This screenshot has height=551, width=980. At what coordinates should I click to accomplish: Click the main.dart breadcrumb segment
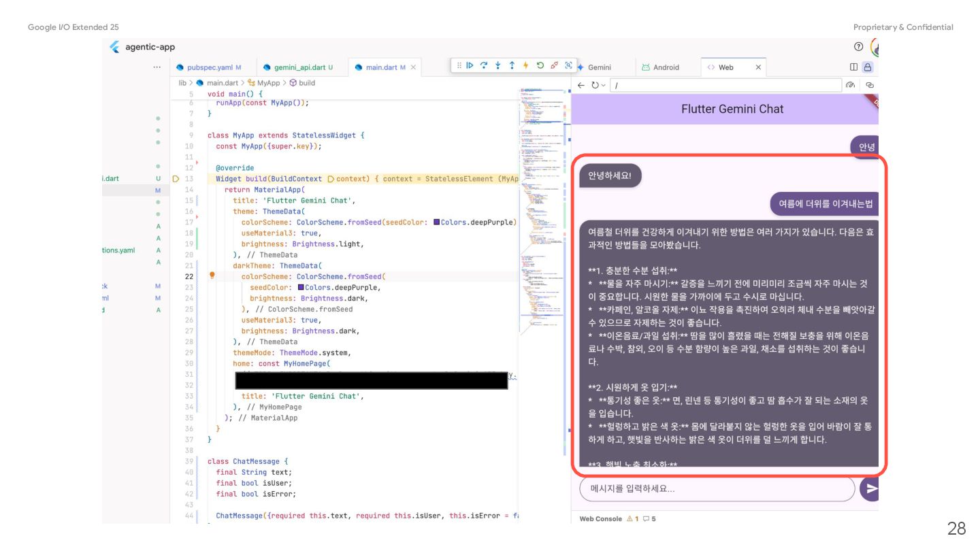[218, 83]
